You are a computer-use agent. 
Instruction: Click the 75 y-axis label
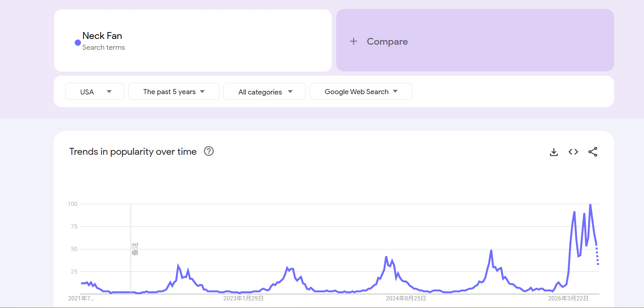pyautogui.click(x=74, y=226)
